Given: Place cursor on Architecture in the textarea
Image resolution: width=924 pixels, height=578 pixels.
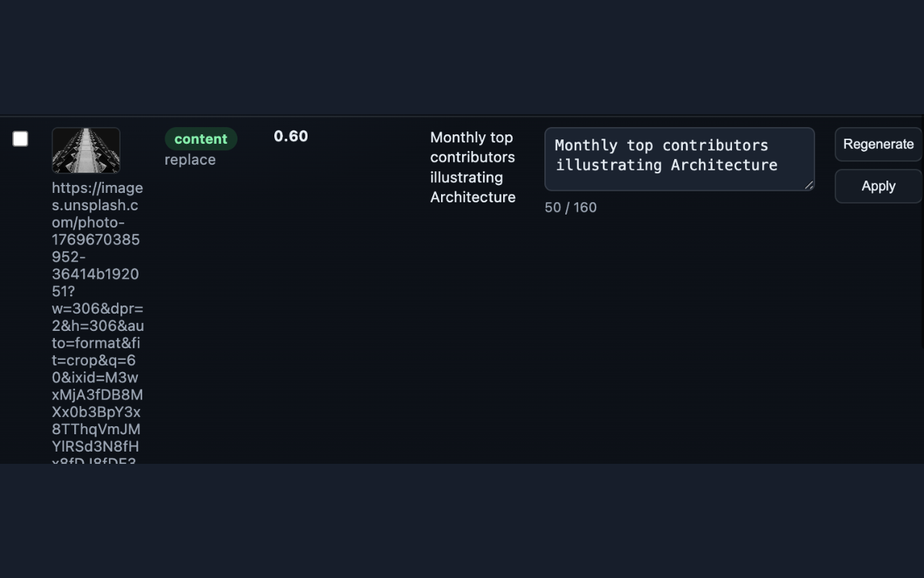Looking at the screenshot, I should click(724, 165).
